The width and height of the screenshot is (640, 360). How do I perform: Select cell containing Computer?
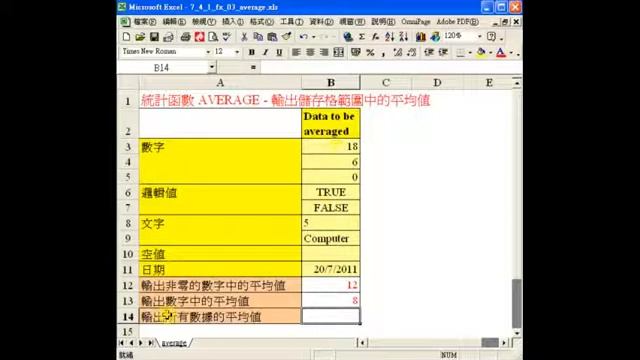tap(331, 238)
